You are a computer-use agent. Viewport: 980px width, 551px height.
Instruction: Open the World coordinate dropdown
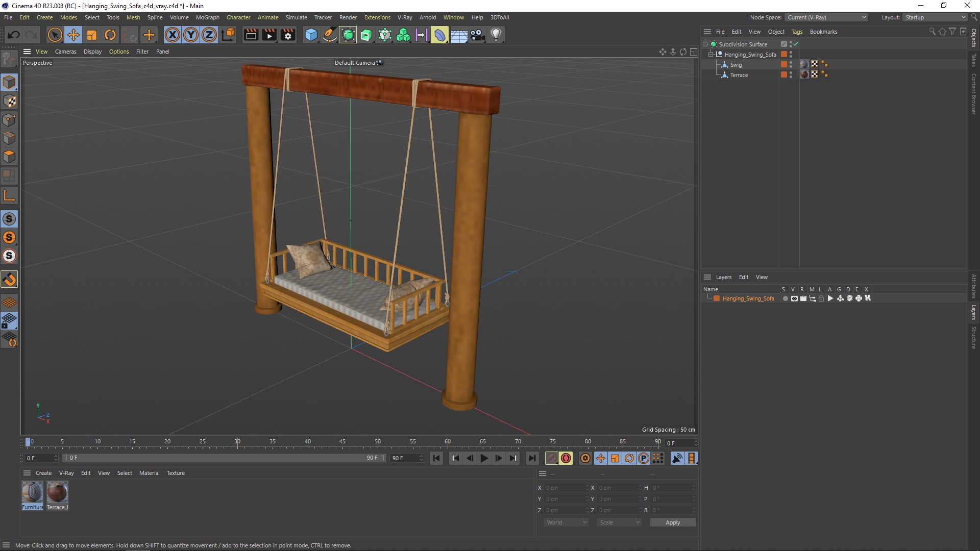point(566,522)
